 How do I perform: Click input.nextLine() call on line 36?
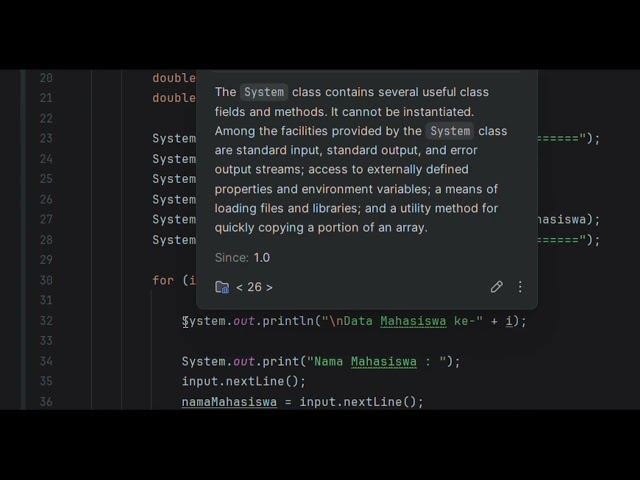[361, 402]
